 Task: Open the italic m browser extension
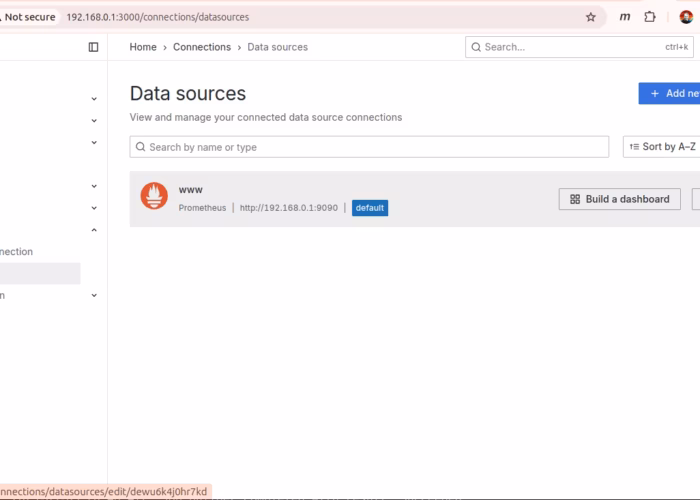625,17
